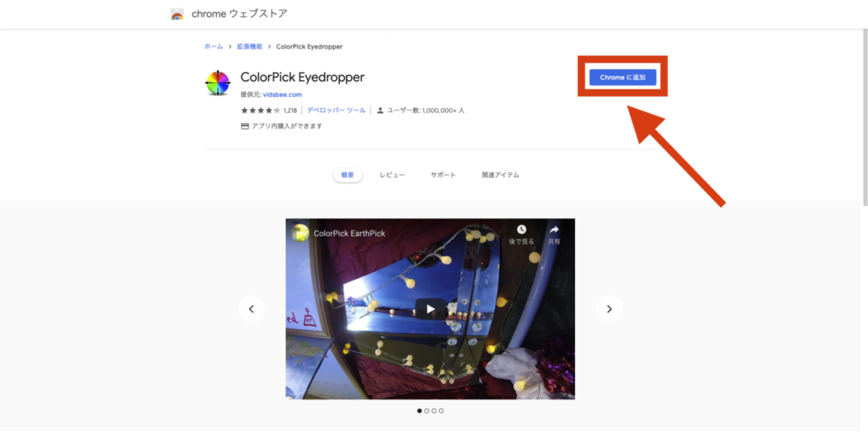Click the in-app purchase card icon

coord(244,126)
